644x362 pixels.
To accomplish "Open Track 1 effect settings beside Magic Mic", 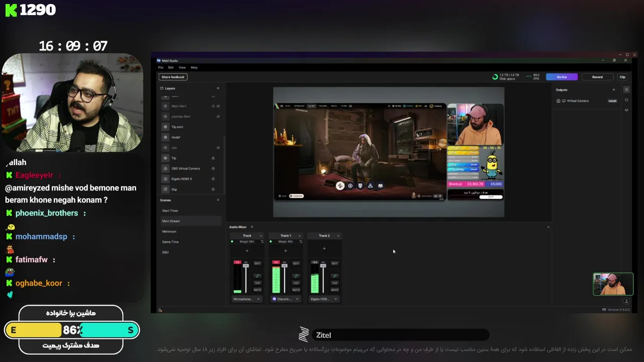I will click(x=301, y=241).
